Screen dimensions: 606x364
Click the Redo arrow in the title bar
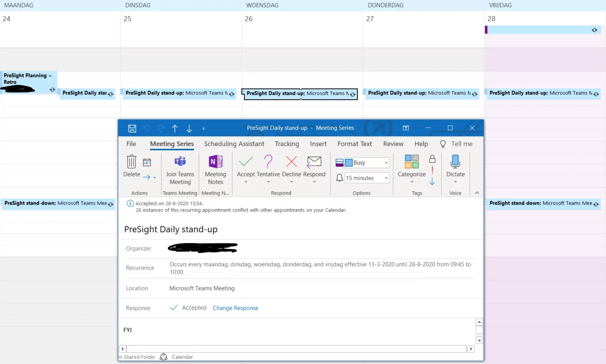click(161, 128)
